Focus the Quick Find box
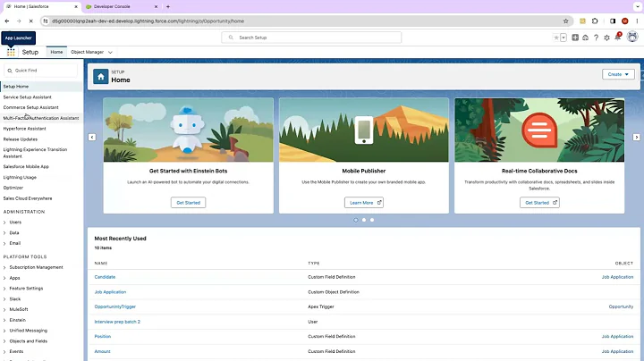644x361 pixels. click(40, 71)
